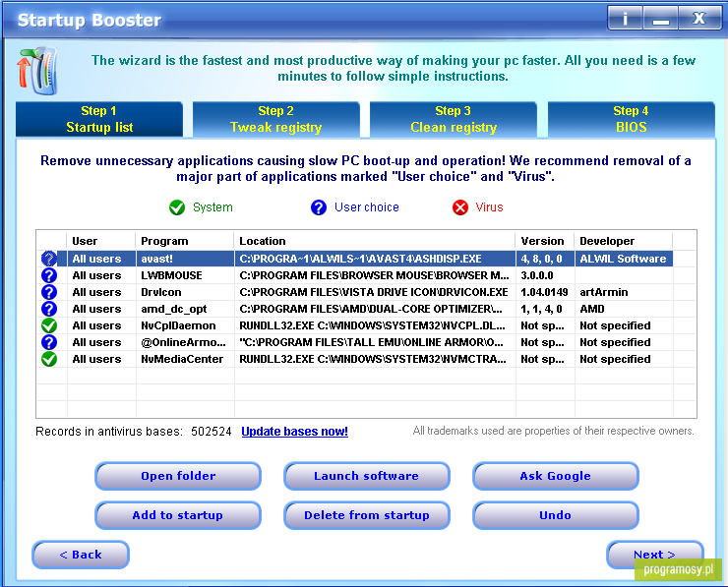Image resolution: width=728 pixels, height=587 pixels.
Task: Click the question mark icon for LWBMOUSE row
Action: click(x=49, y=275)
